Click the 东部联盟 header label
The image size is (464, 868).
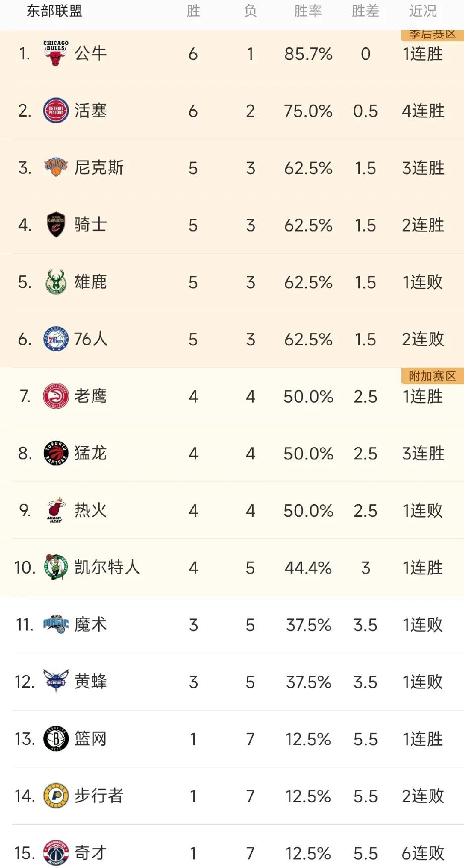coord(54,11)
